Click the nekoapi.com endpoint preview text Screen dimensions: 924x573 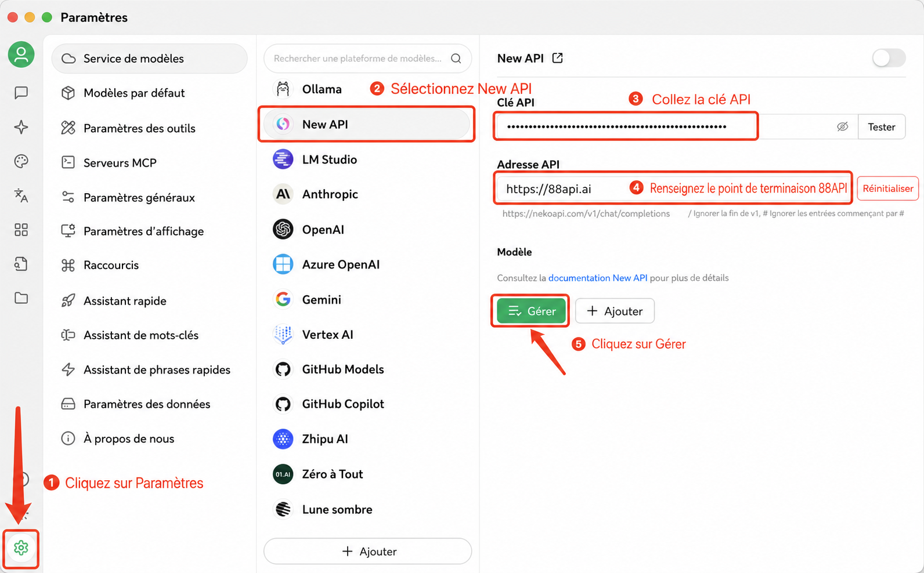tap(586, 213)
